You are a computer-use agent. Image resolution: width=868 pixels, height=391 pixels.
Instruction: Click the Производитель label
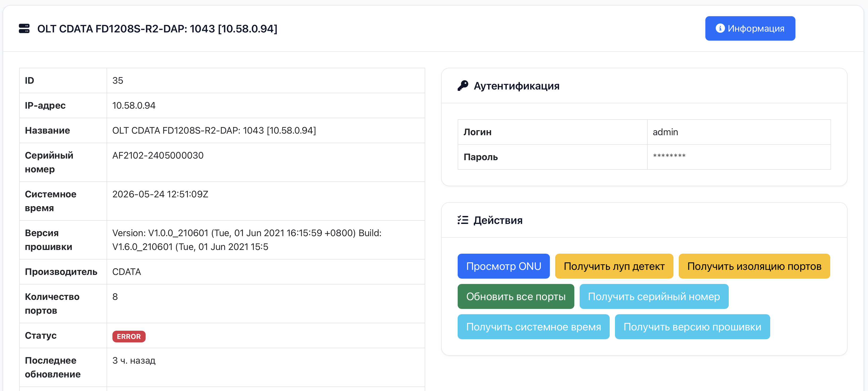coord(61,272)
